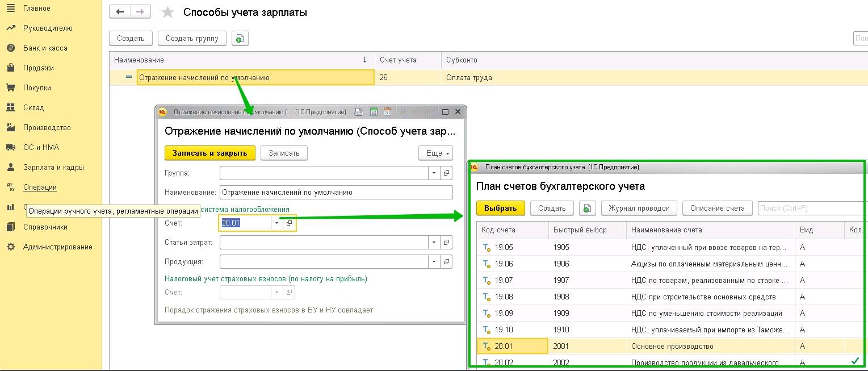Open calculator icon in dialog title bar
The width and height of the screenshot is (868, 371).
coord(374,112)
